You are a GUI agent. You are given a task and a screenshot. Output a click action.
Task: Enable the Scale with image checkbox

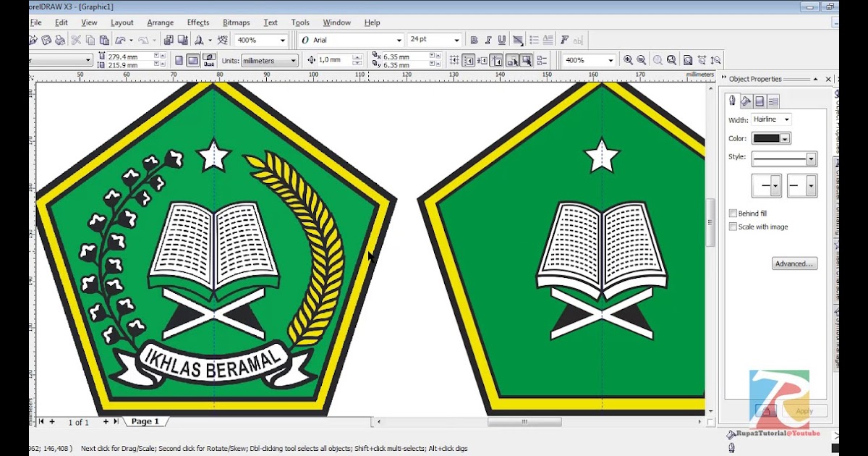tap(733, 227)
